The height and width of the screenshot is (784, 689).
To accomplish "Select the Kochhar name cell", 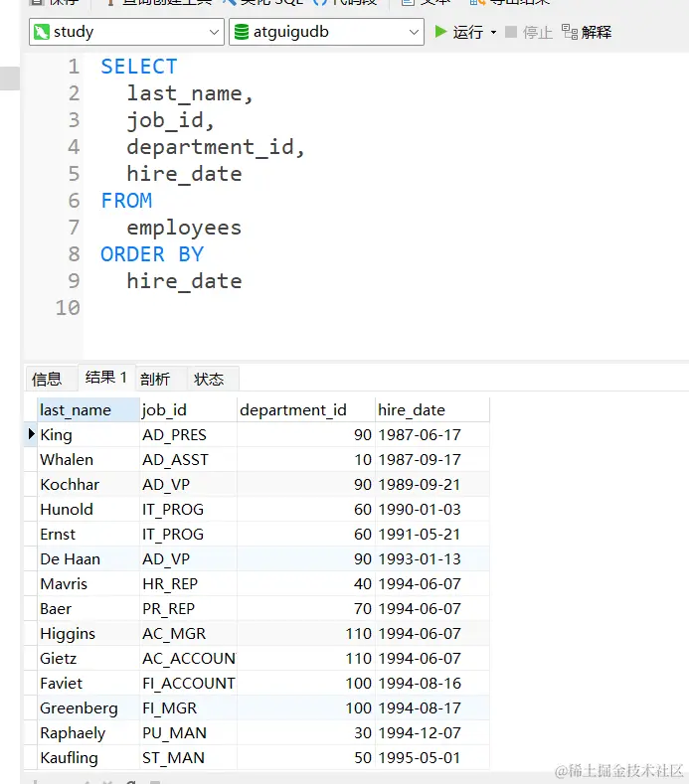I will [x=88, y=485].
